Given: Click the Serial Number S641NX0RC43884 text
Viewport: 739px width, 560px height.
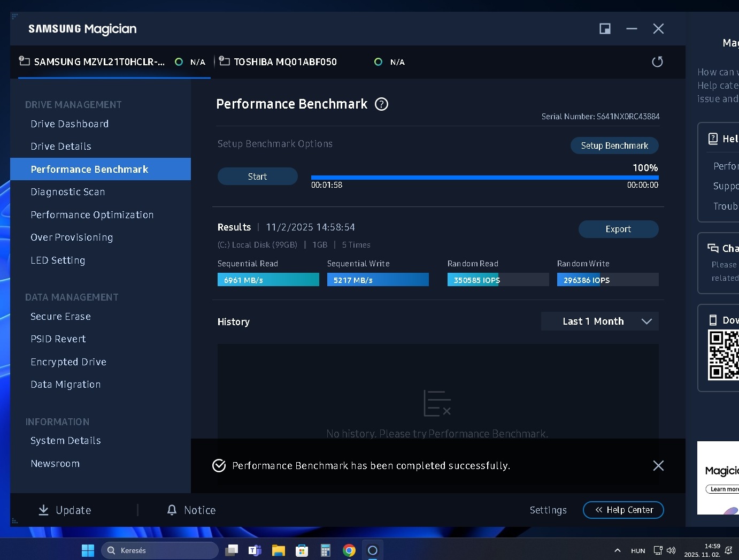Looking at the screenshot, I should [601, 117].
